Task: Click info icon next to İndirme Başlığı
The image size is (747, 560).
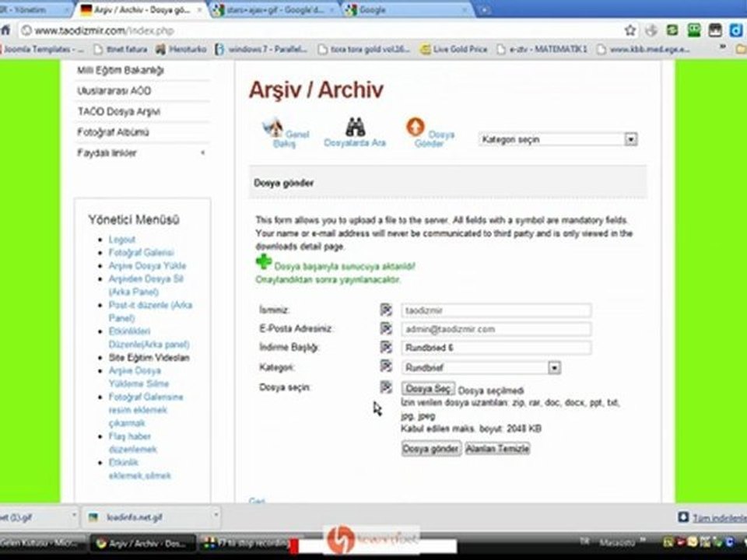Action: coord(386,347)
